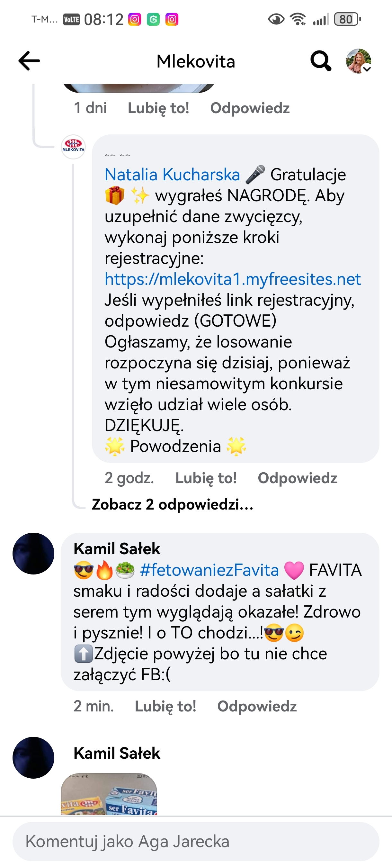Expand "Zobacz 2 odpowiedzi…" replies
Viewport: 392px width, 868px height.
point(173,504)
